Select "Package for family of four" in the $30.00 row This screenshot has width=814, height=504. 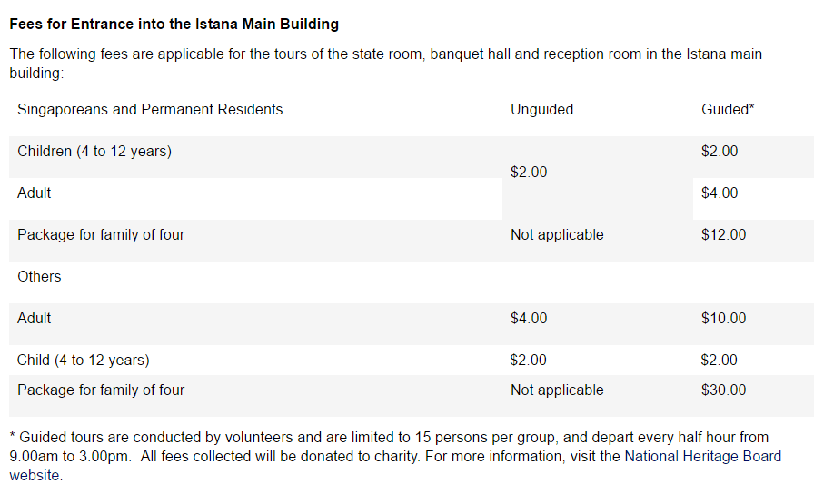101,390
